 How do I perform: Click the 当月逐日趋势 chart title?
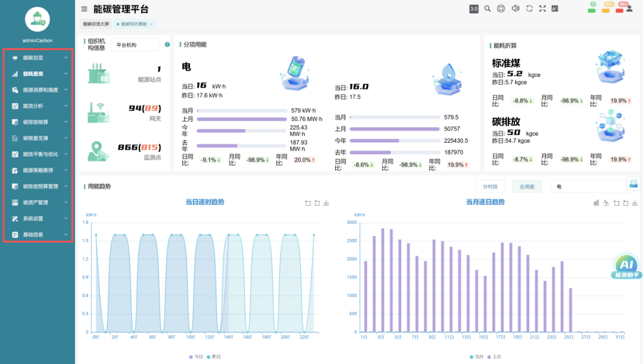click(x=485, y=202)
